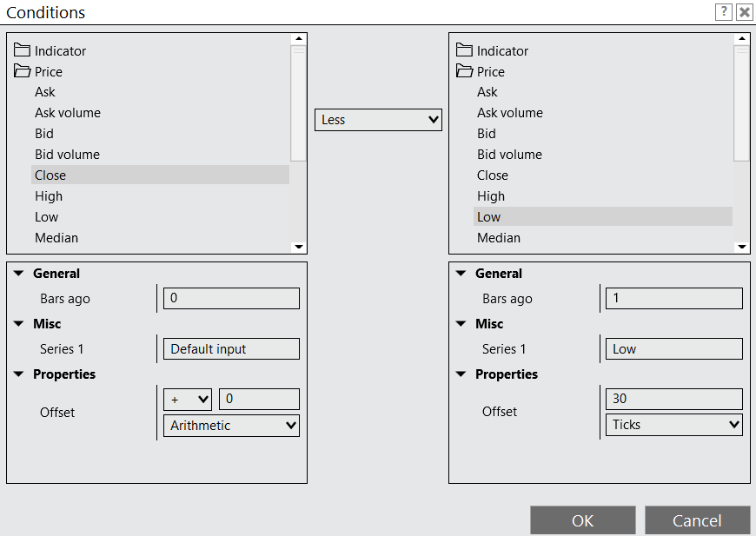Click the left list scroll down arrow
The image size is (756, 536).
299,247
